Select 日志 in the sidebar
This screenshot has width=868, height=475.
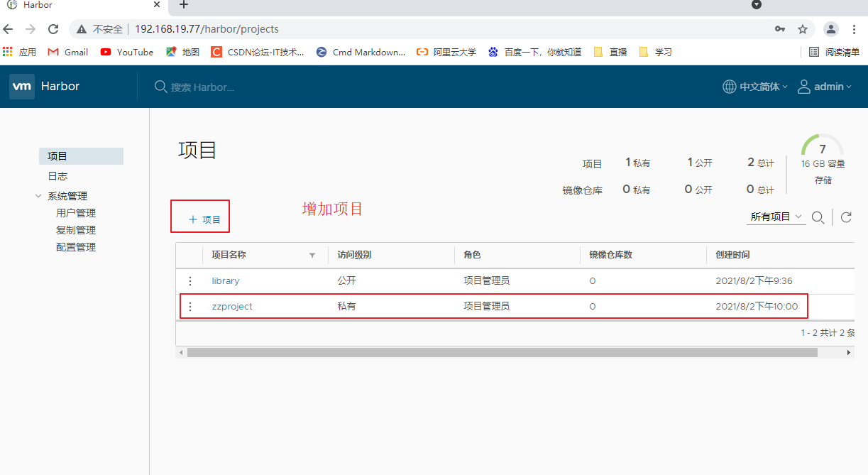(x=57, y=176)
